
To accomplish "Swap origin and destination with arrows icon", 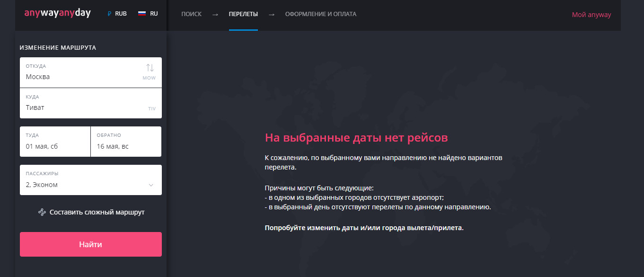I will pyautogui.click(x=150, y=68).
